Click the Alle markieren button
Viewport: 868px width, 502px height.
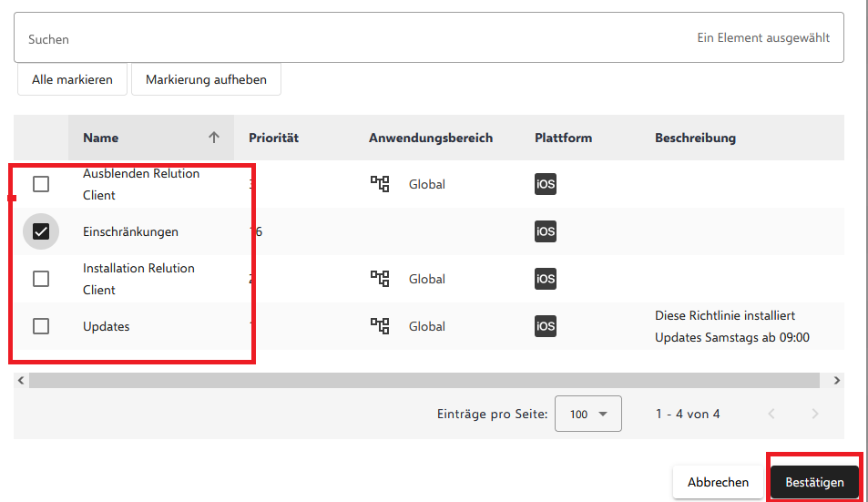point(72,79)
